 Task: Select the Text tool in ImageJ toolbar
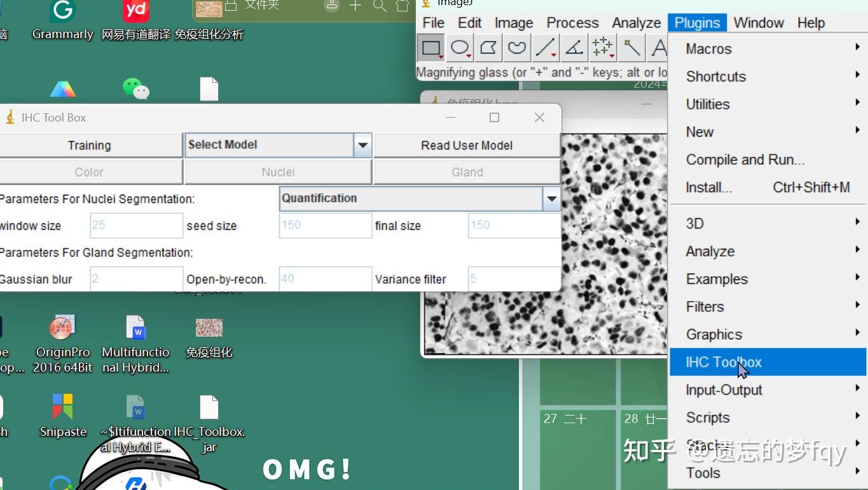tap(658, 48)
